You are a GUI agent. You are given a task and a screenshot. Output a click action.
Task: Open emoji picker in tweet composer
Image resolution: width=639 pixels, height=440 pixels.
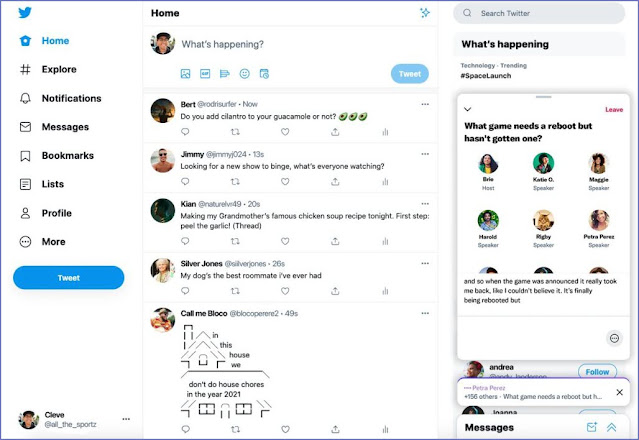[245, 74]
